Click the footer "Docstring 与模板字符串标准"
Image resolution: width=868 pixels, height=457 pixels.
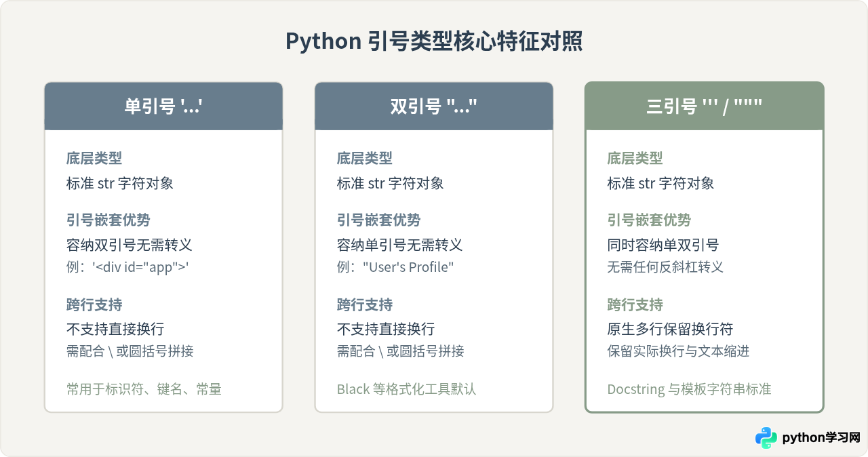pos(689,389)
